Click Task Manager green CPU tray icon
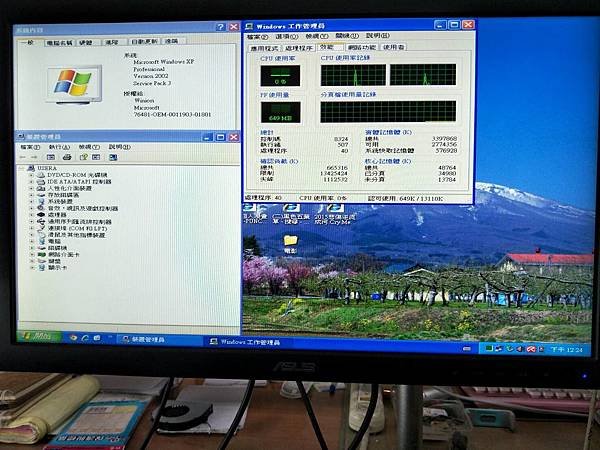 click(489, 348)
